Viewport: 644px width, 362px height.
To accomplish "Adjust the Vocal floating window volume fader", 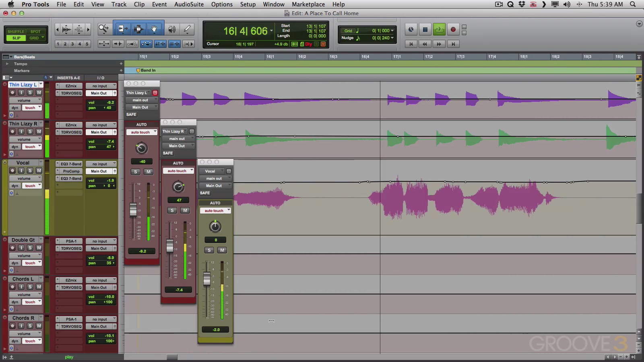I will (207, 279).
